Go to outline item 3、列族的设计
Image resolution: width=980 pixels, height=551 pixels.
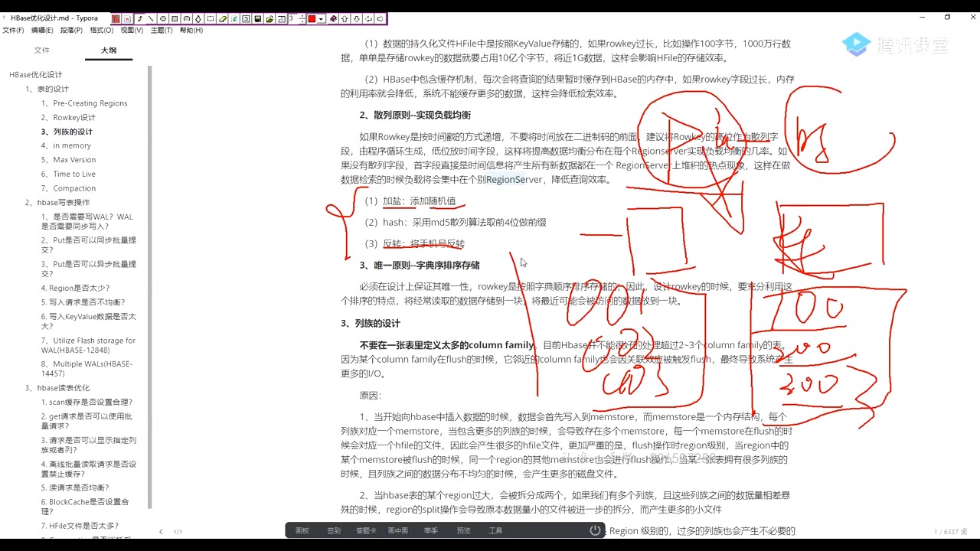(x=67, y=132)
